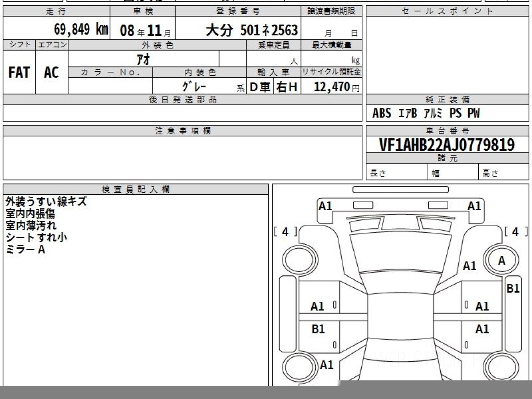The width and height of the screenshot is (532, 399).
Task: Click the front wheel marked with A
Action: [x=501, y=261]
